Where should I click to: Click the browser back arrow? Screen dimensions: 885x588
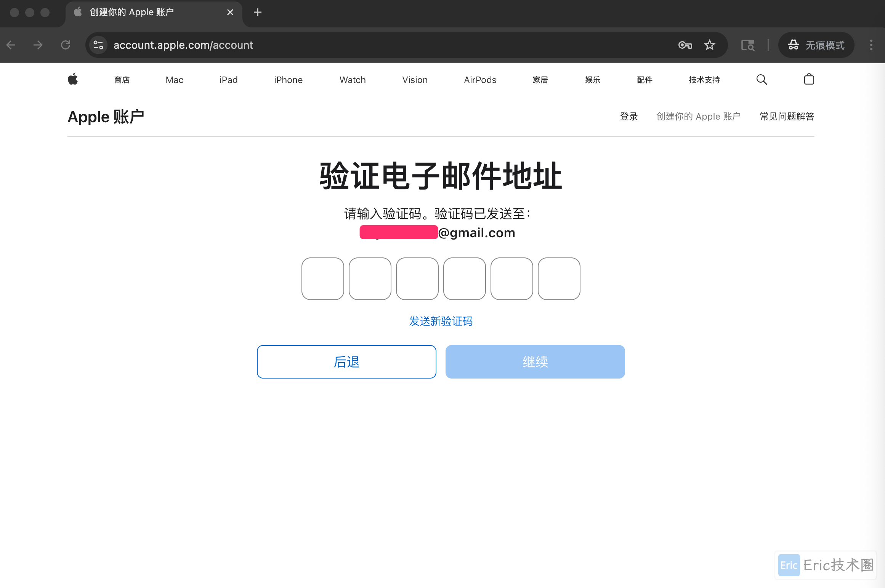(11, 45)
